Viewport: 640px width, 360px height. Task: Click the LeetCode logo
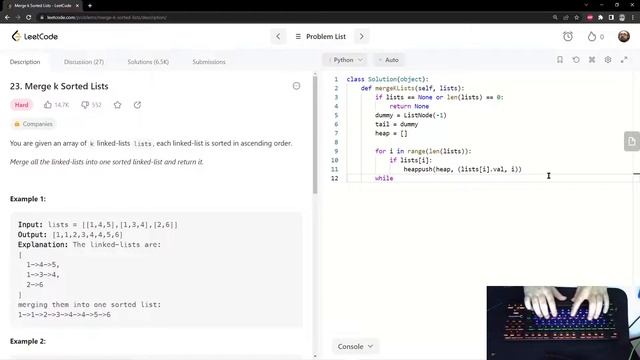(x=35, y=36)
